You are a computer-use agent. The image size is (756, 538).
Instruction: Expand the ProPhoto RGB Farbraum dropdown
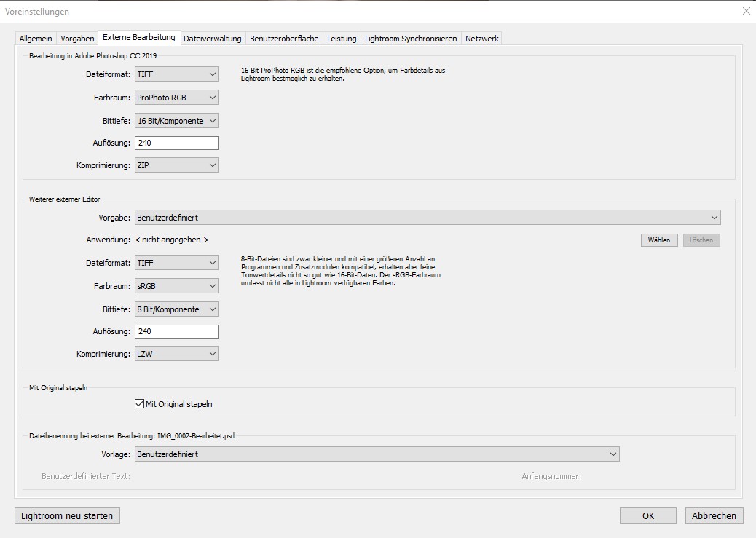(177, 98)
